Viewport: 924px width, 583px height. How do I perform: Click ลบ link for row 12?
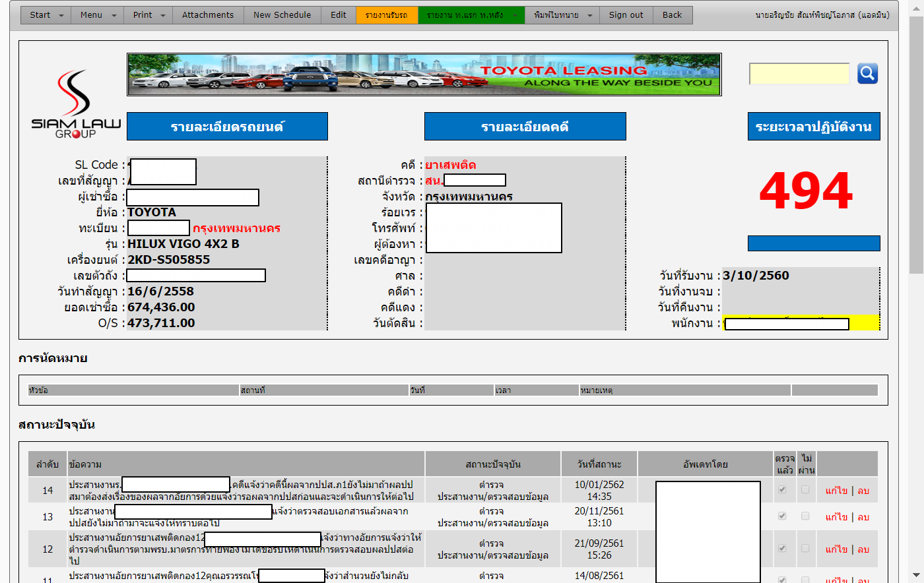click(x=863, y=549)
